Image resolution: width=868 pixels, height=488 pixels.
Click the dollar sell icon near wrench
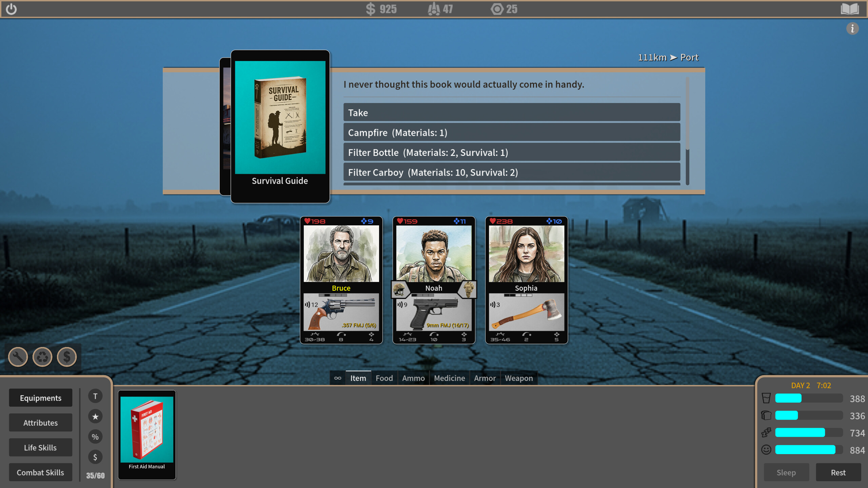[67, 357]
